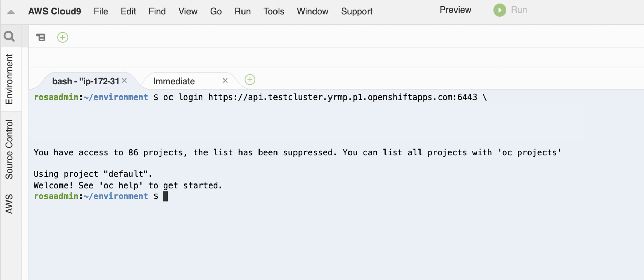The image size is (644, 280).
Task: Click the terminal prompt cursor line
Action: pyautogui.click(x=166, y=196)
